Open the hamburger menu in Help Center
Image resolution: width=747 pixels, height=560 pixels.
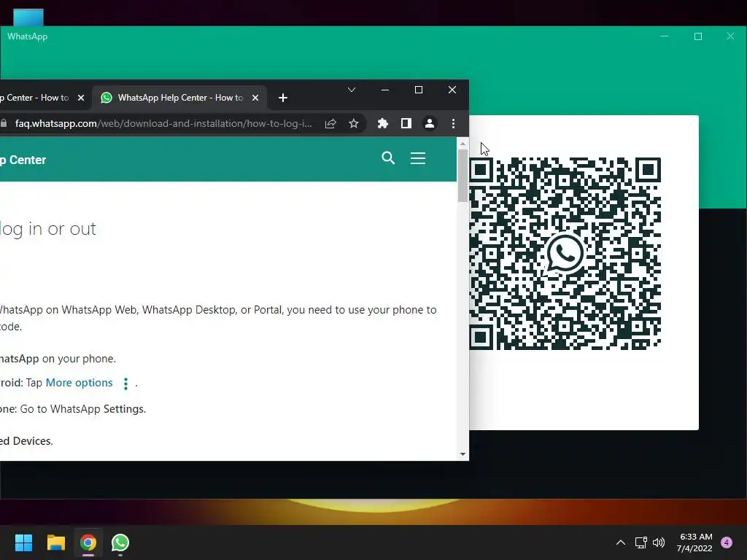pyautogui.click(x=418, y=158)
